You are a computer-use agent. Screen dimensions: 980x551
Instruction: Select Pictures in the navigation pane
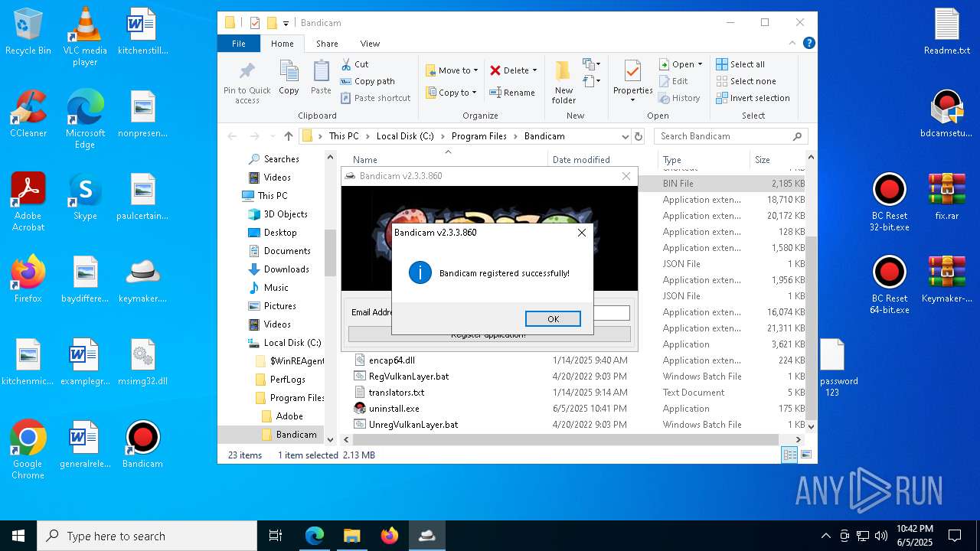279,306
